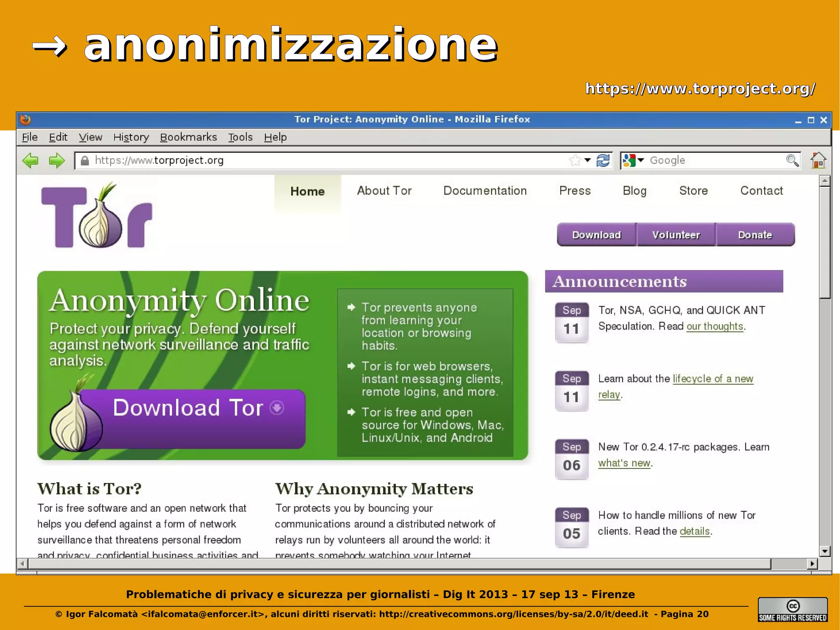
Task: Follow the 'details' link
Action: pos(695,531)
